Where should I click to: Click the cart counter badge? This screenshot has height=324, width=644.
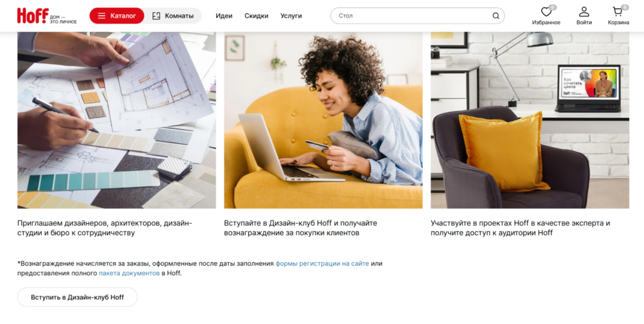click(x=625, y=8)
